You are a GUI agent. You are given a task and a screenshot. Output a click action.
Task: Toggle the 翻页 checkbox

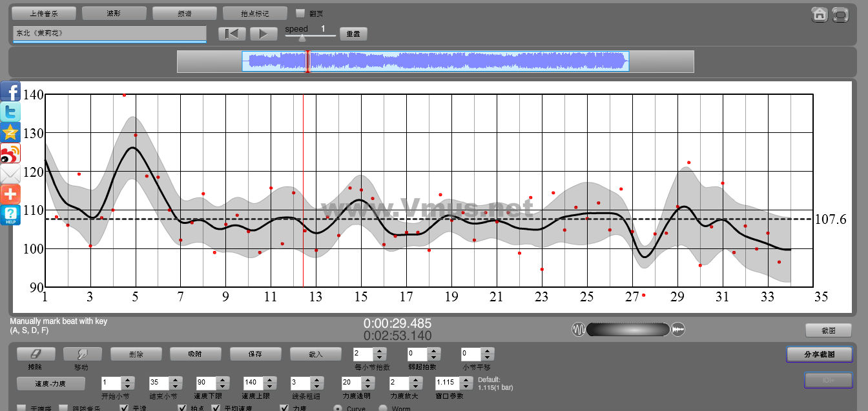tap(300, 13)
